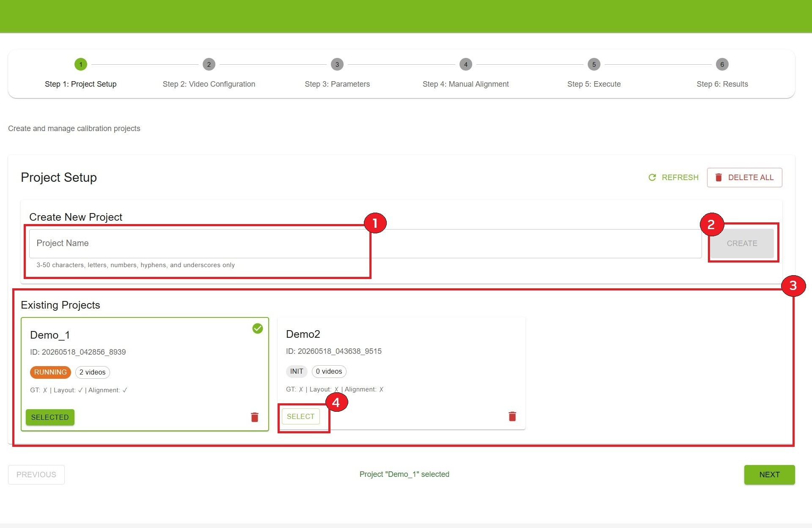
Task: Click the CREATE project button
Action: point(742,243)
